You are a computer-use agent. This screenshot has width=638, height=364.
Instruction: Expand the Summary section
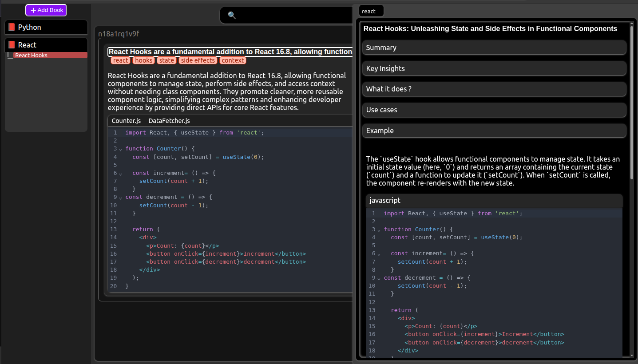pyautogui.click(x=494, y=47)
